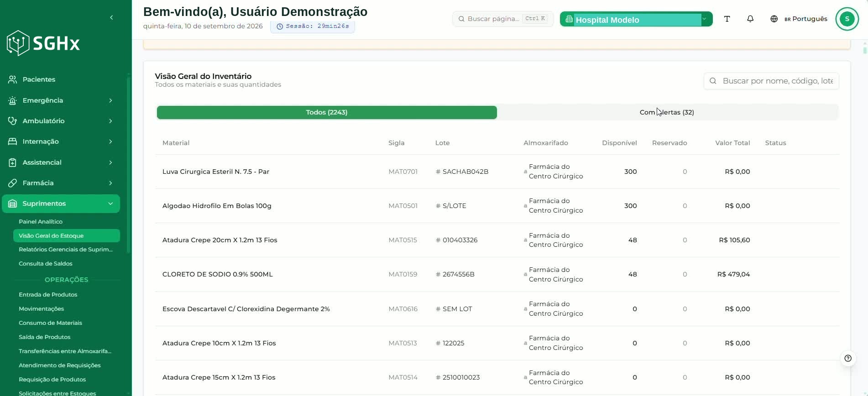The width and height of the screenshot is (868, 396).
Task: Expand the Assistencial menu
Action: [110, 162]
